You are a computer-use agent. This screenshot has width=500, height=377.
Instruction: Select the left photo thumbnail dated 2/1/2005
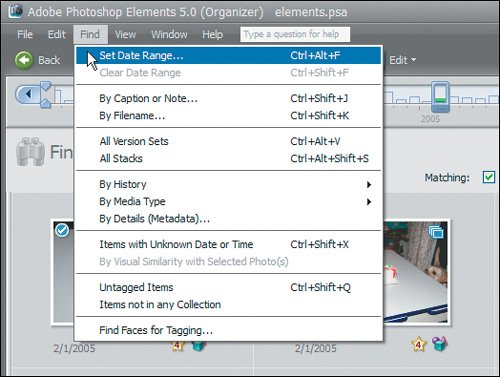tap(63, 272)
